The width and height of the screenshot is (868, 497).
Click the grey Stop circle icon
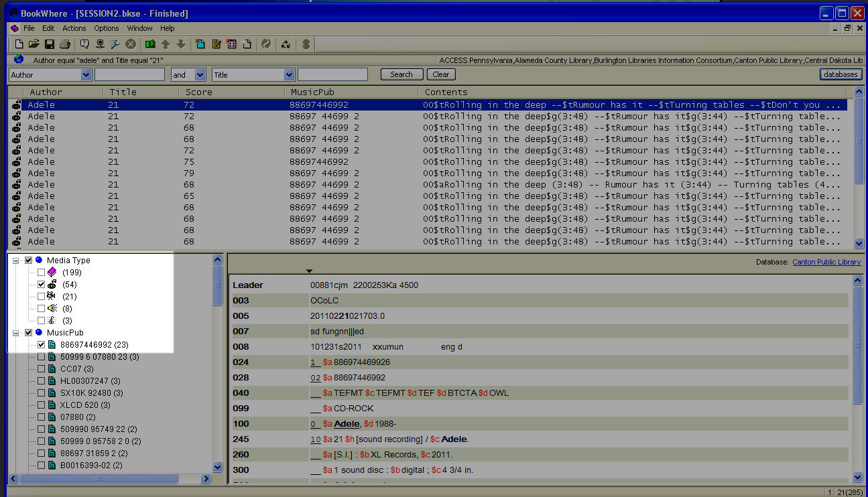[x=131, y=44]
